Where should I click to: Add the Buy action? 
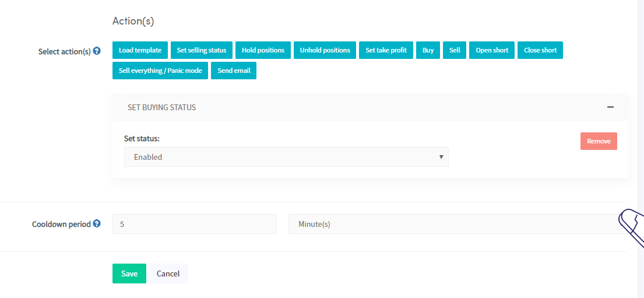pyautogui.click(x=428, y=50)
